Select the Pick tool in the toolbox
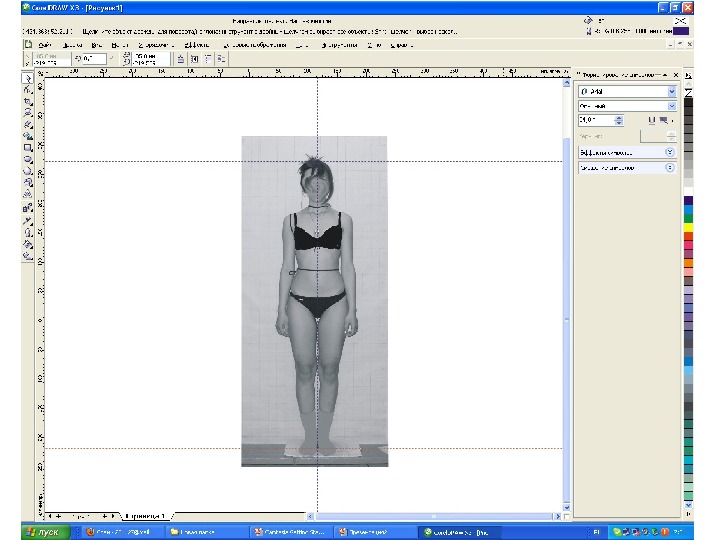 pyautogui.click(x=28, y=78)
